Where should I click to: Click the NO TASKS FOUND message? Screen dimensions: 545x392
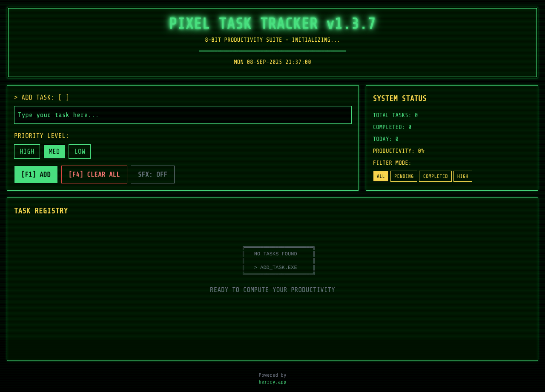275,253
